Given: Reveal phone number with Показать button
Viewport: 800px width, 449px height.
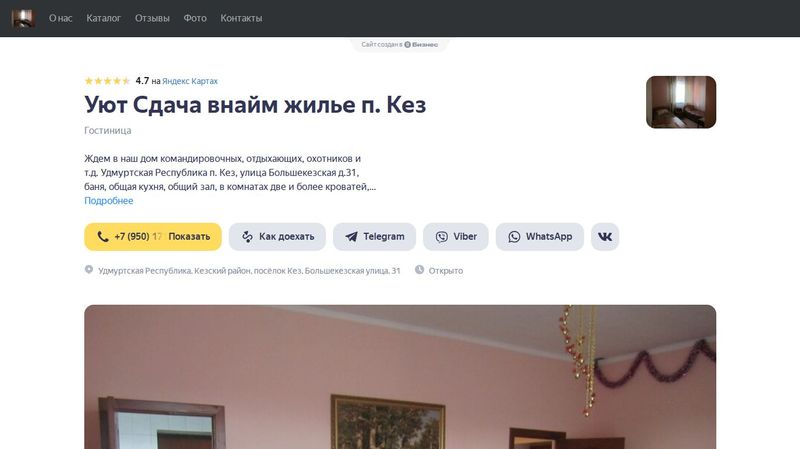Looking at the screenshot, I should (189, 237).
